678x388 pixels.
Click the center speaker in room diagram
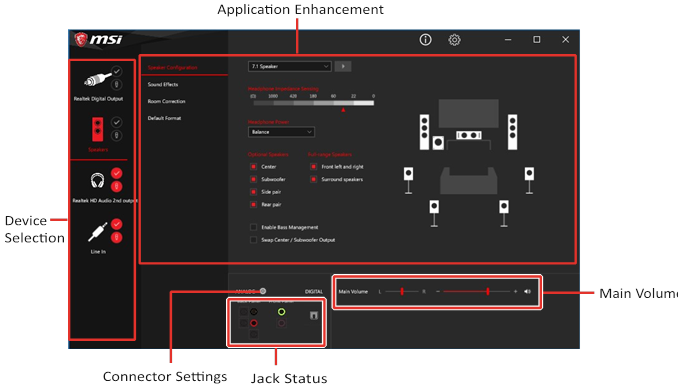[469, 135]
